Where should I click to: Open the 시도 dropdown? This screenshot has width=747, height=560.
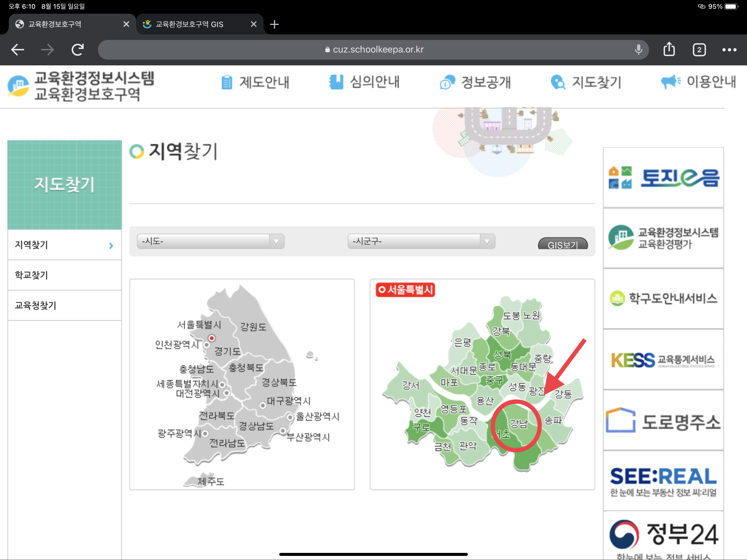click(210, 241)
